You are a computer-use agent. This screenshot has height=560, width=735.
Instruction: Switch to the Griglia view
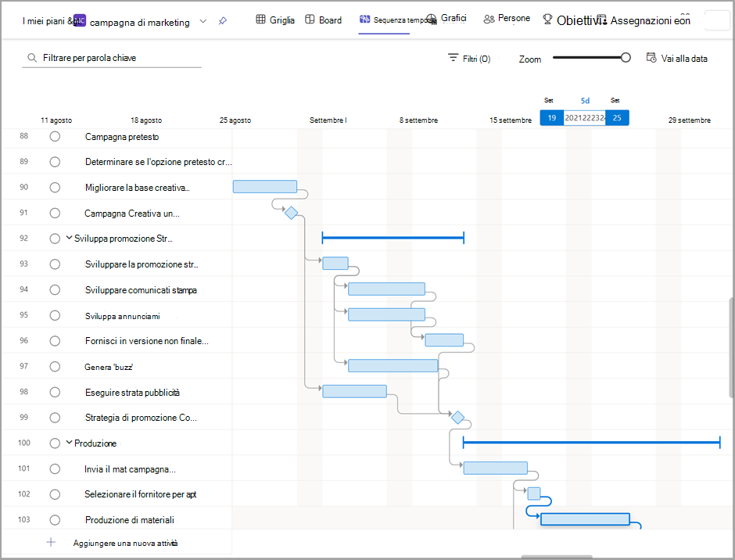[275, 20]
